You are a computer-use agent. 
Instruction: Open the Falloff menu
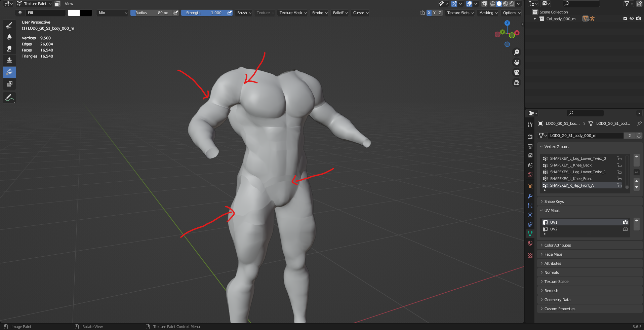[340, 13]
